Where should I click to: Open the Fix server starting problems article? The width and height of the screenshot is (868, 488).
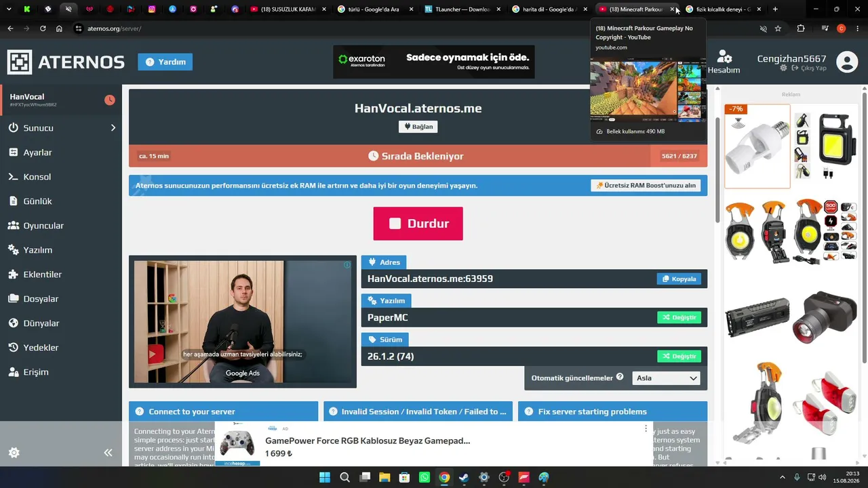coord(612,411)
